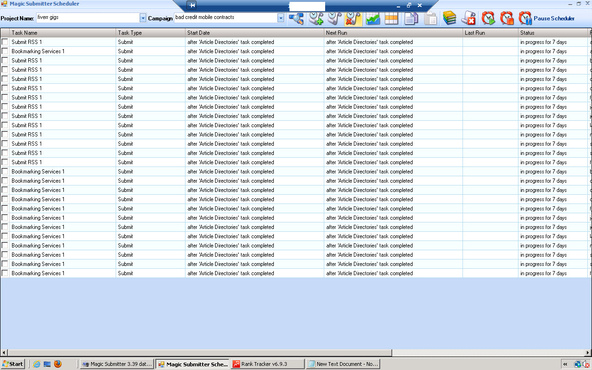
Task: Restore the inner window in the blue title strip
Action: click(409, 5)
